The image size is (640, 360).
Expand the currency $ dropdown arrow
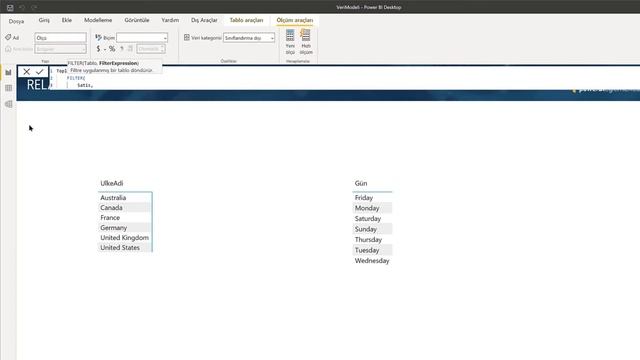[x=105, y=49]
